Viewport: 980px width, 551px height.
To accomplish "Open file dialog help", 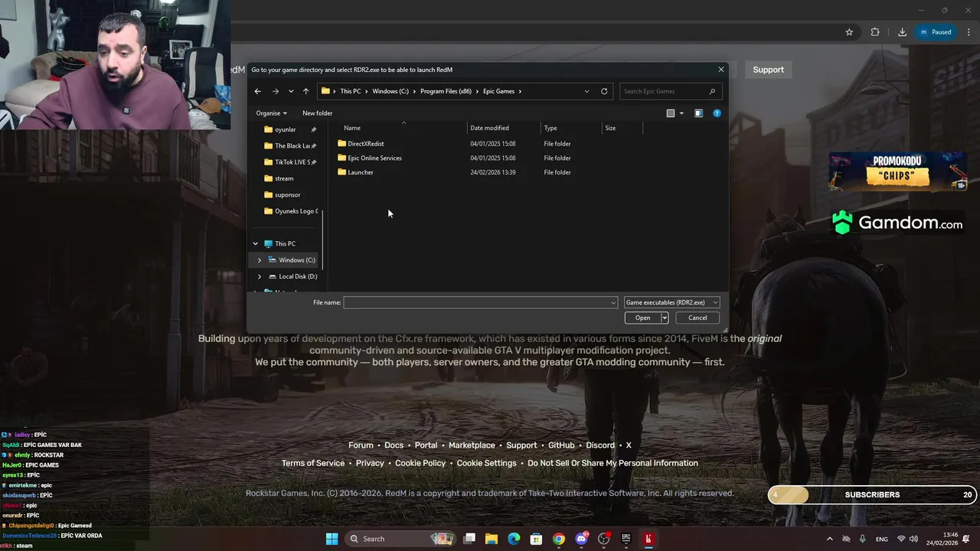I will (x=717, y=113).
